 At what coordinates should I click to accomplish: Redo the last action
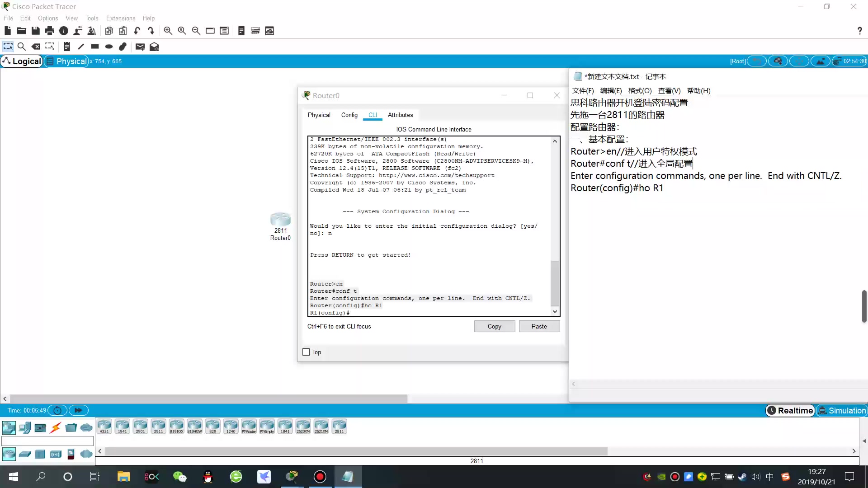click(x=151, y=31)
